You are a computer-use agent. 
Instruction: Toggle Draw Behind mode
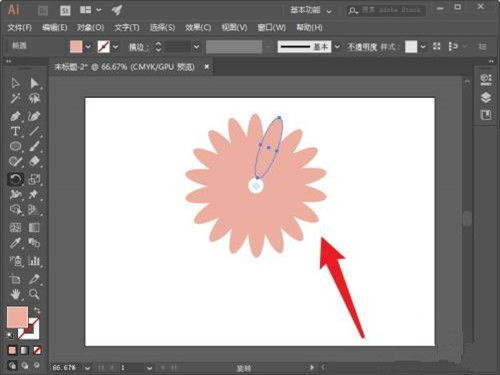click(x=24, y=365)
